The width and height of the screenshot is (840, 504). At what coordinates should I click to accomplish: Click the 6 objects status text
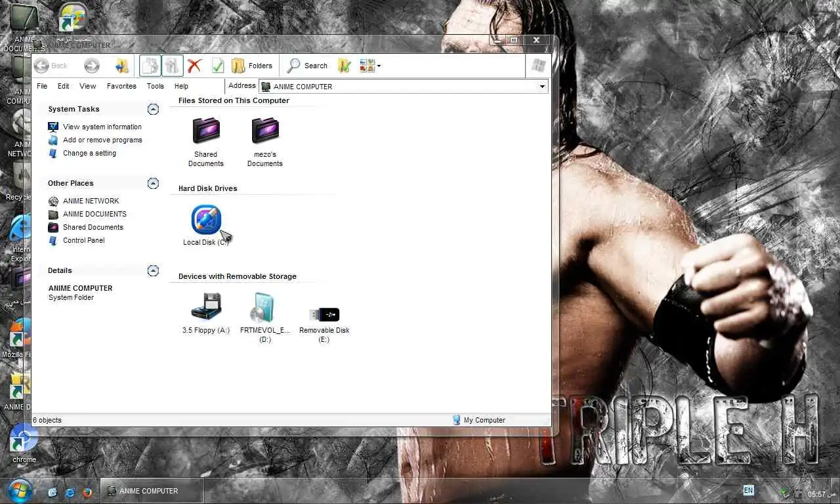click(47, 420)
